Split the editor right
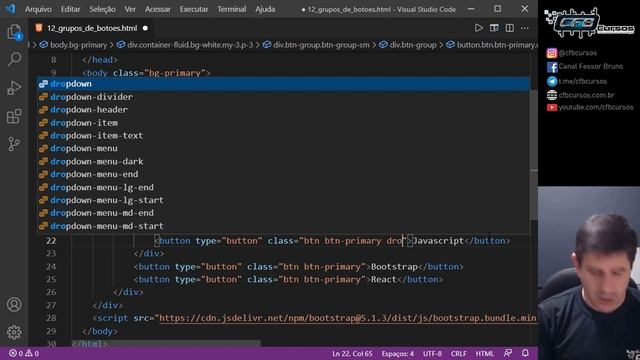Screen dimensions: 640x360 (x=509, y=28)
